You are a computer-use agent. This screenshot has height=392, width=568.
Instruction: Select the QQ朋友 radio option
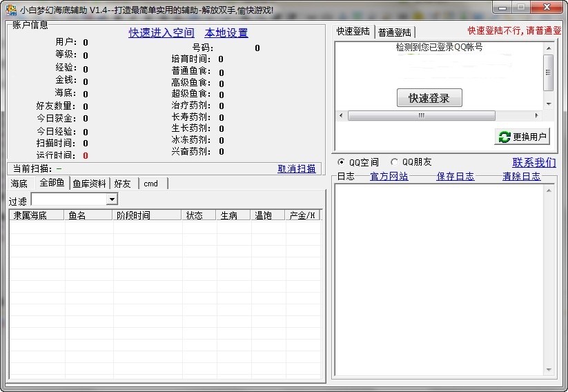pyautogui.click(x=395, y=162)
